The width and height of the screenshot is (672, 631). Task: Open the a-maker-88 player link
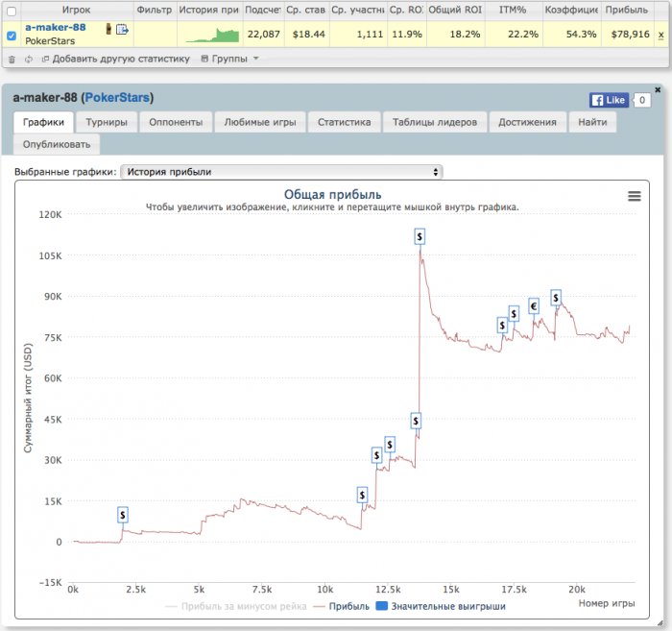[x=56, y=28]
